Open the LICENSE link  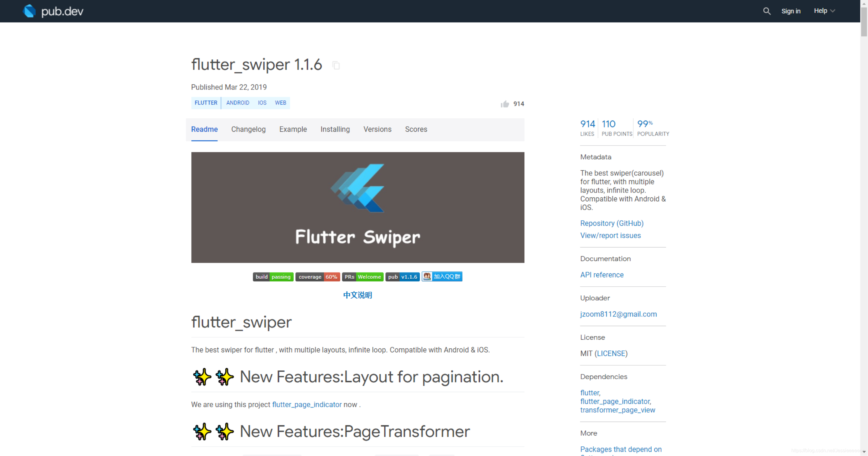(x=612, y=354)
